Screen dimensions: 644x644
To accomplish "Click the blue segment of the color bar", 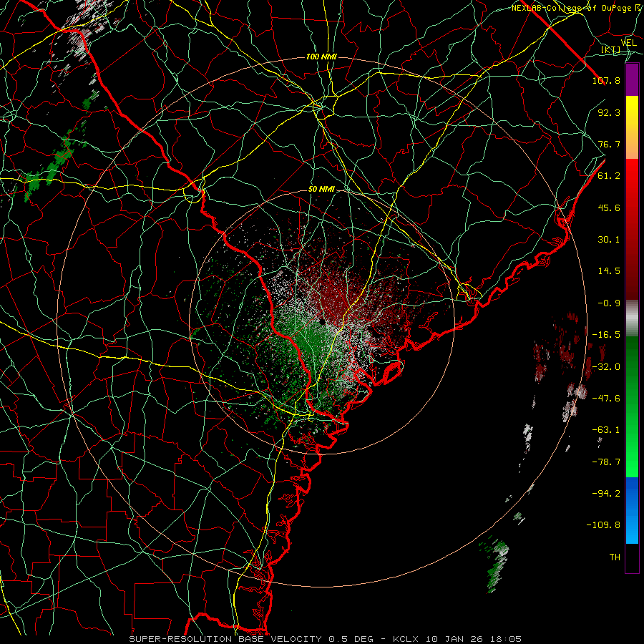I will [x=632, y=510].
